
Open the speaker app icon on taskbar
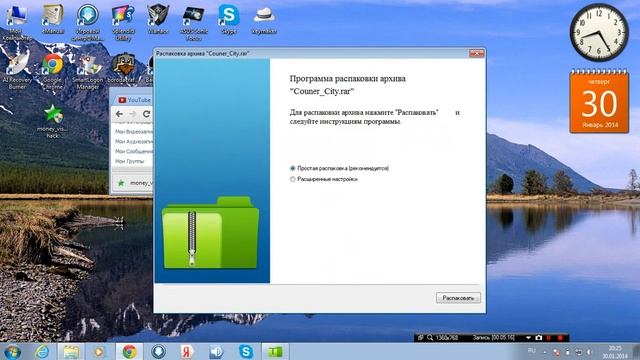216,351
